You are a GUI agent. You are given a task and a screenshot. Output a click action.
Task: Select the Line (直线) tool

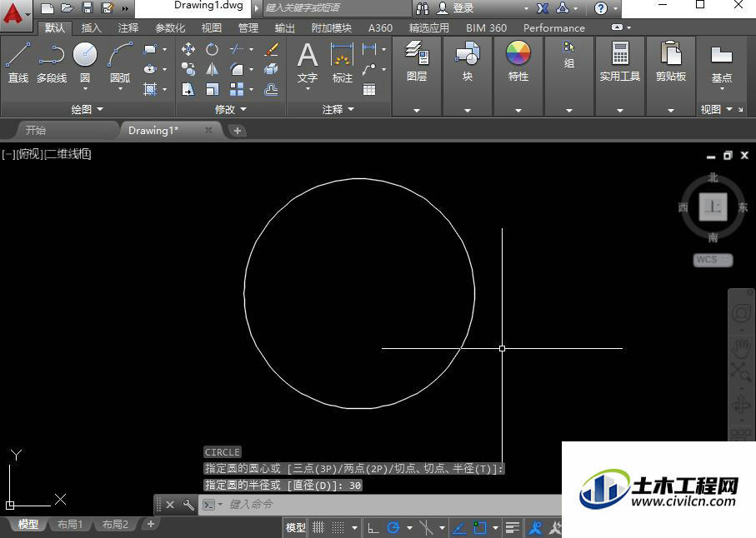tap(18, 62)
